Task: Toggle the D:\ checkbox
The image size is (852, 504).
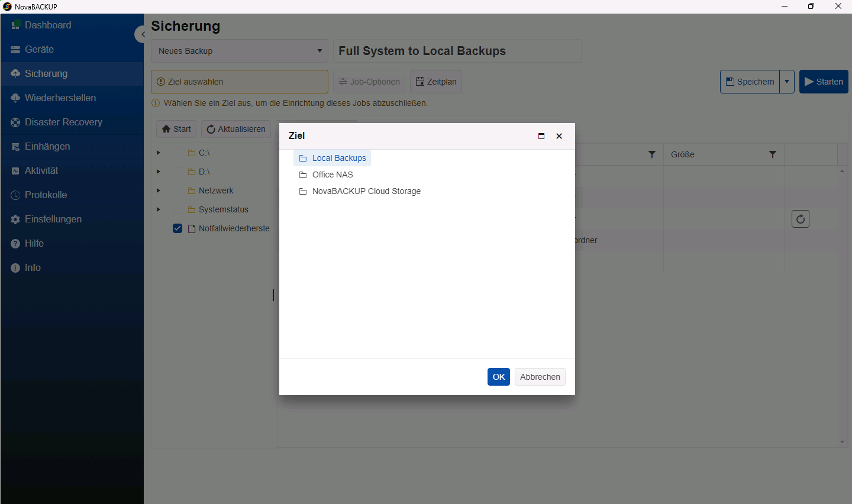Action: (x=177, y=172)
